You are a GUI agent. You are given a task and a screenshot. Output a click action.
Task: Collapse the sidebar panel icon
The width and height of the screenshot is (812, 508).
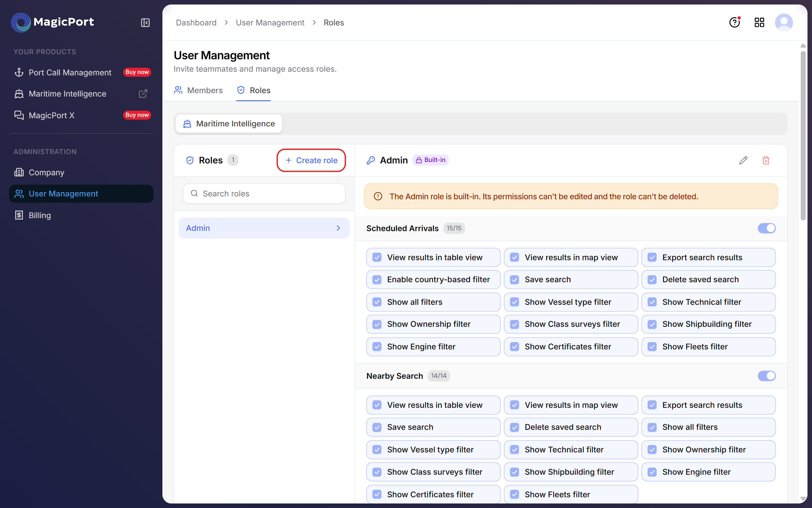click(x=145, y=23)
